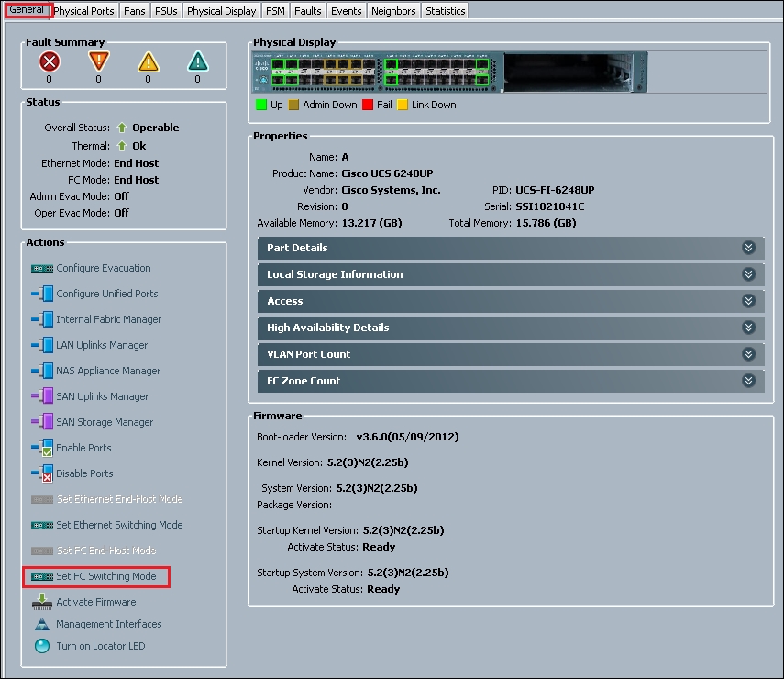Select the General tab
This screenshot has width=784, height=679.
click(27, 10)
